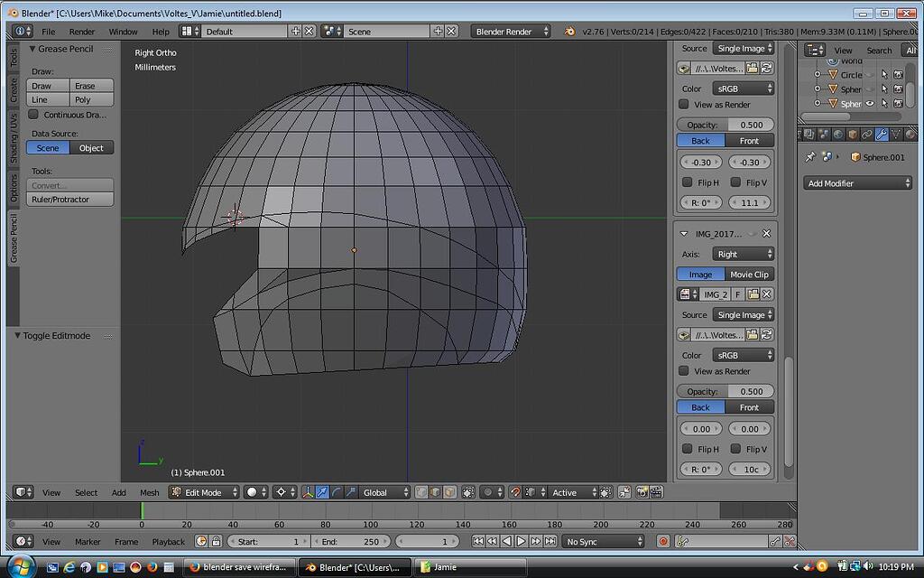Collapse the IMG_2017 background image section
Viewport: 924px width, 578px height.
[684, 234]
